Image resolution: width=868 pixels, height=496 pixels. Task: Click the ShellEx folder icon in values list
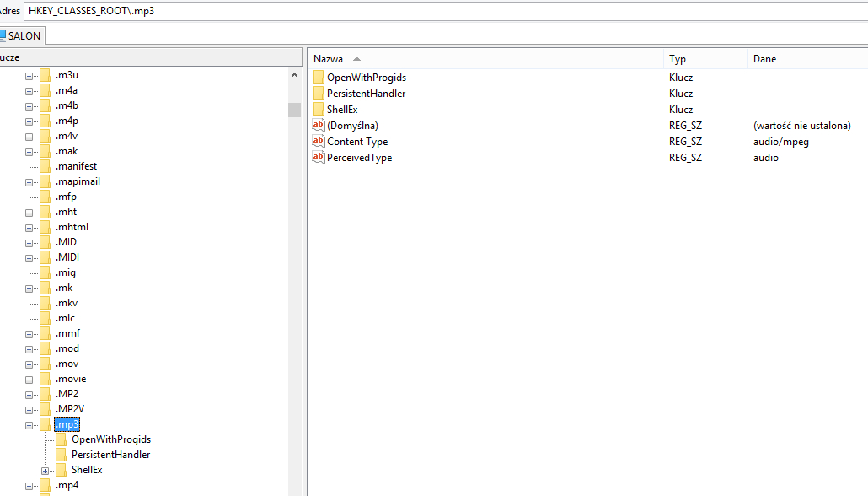319,109
